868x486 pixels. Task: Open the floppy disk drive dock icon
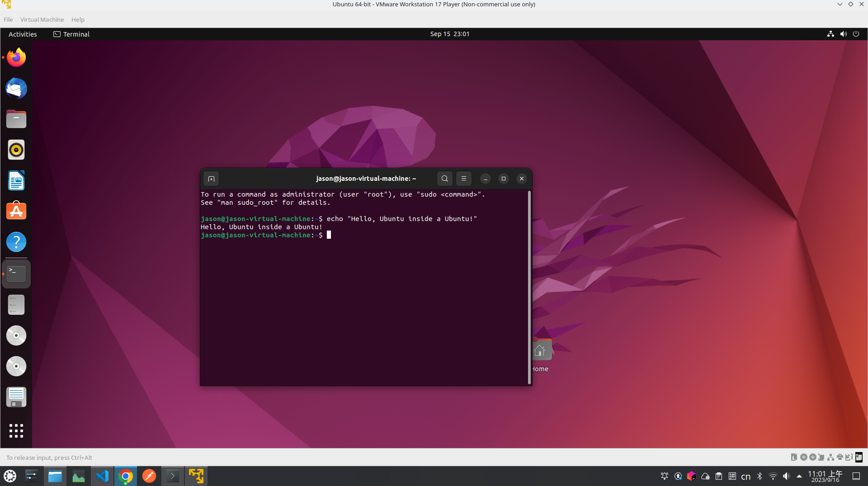16,397
